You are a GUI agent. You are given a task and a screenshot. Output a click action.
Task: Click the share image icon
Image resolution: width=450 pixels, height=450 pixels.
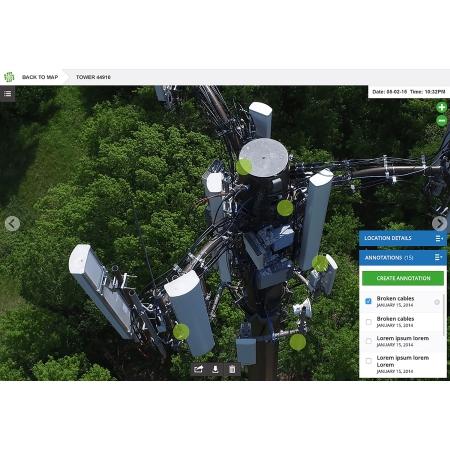click(199, 369)
